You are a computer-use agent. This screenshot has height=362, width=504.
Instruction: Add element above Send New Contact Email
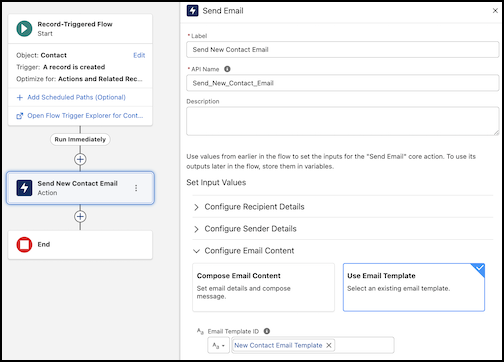pyautogui.click(x=80, y=159)
